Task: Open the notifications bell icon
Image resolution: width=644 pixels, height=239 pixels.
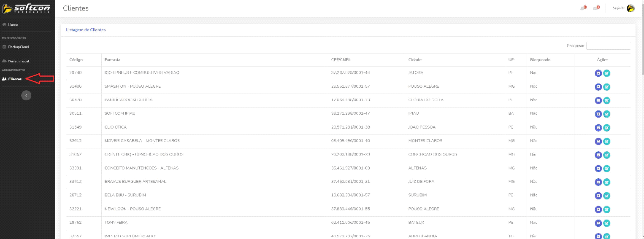Action: tap(582, 8)
